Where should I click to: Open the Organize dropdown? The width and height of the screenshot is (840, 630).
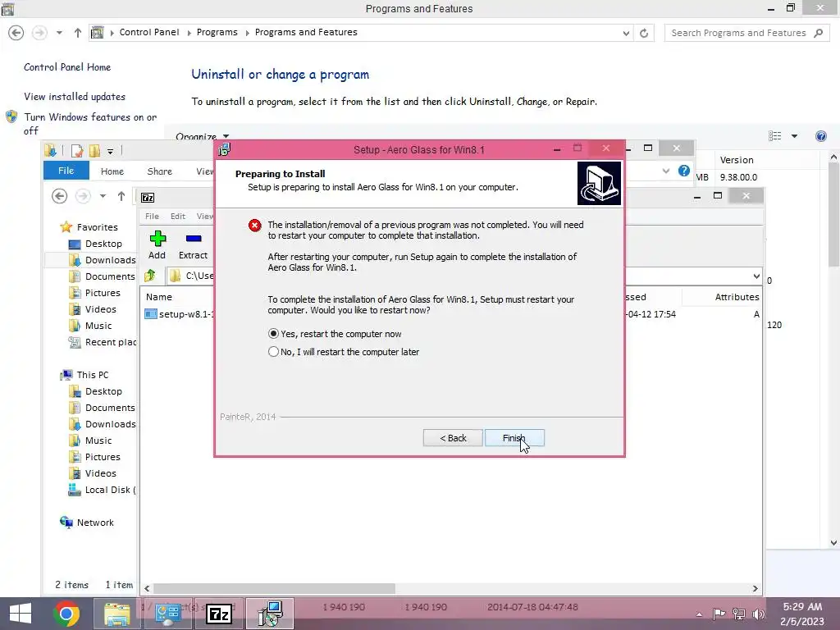tap(202, 137)
